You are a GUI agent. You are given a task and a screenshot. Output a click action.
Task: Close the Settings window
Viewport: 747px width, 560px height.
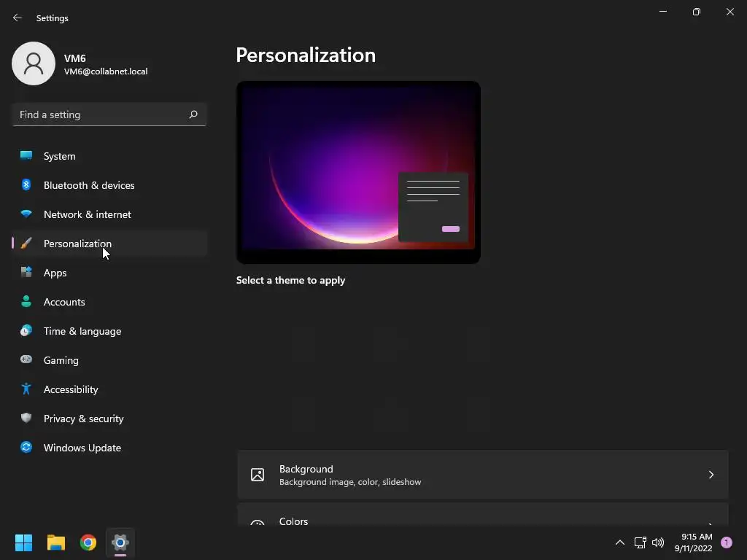[729, 12]
